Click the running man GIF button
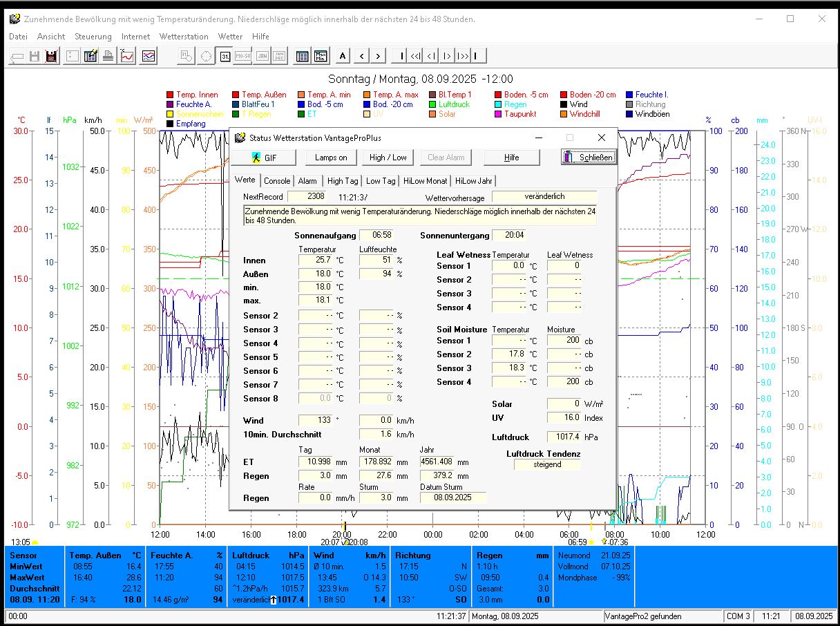Viewport: 840px width, 626px height. [263, 158]
